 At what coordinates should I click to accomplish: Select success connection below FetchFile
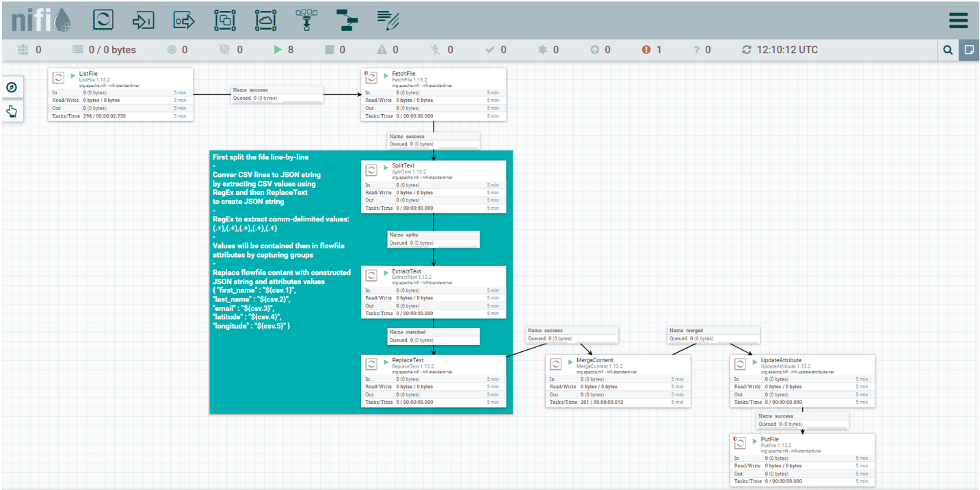point(434,141)
